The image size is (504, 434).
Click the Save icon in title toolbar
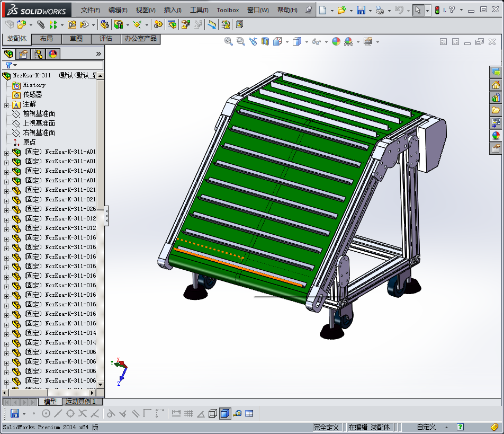[361, 10]
